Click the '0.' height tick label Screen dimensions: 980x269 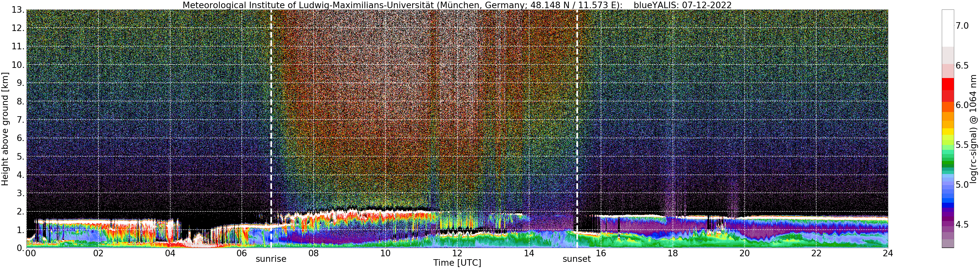[x=21, y=248]
